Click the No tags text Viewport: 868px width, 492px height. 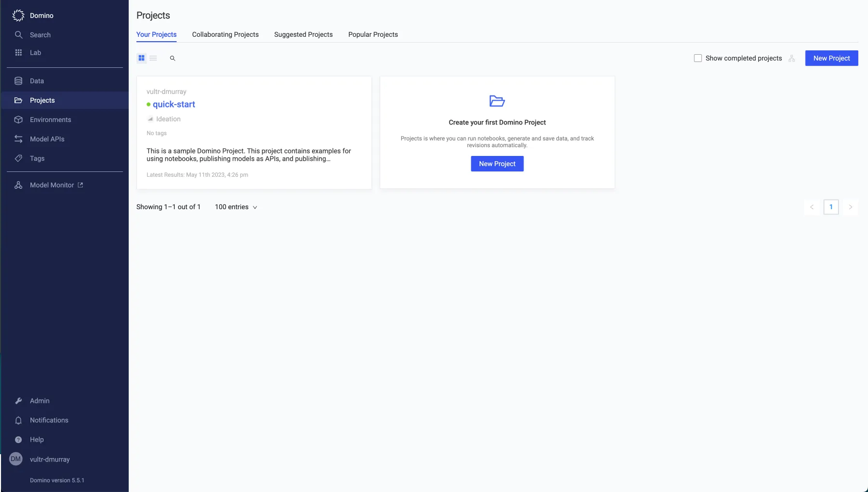(x=157, y=133)
